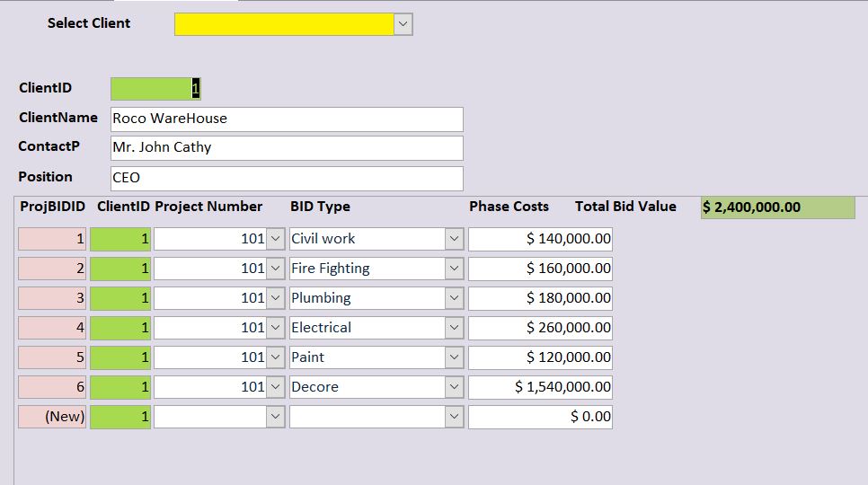The width and height of the screenshot is (868, 485).
Task: Select the $ 1,540,000.00 Phase Costs cell
Action: (540, 387)
